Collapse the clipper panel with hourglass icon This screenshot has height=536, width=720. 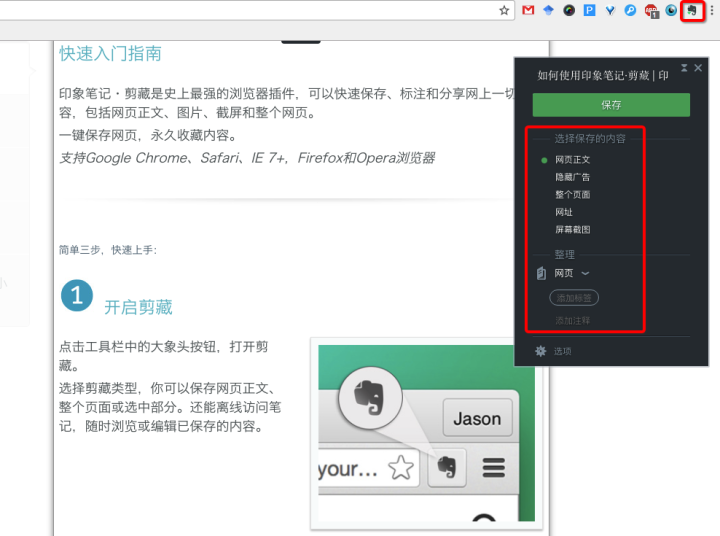point(684,68)
